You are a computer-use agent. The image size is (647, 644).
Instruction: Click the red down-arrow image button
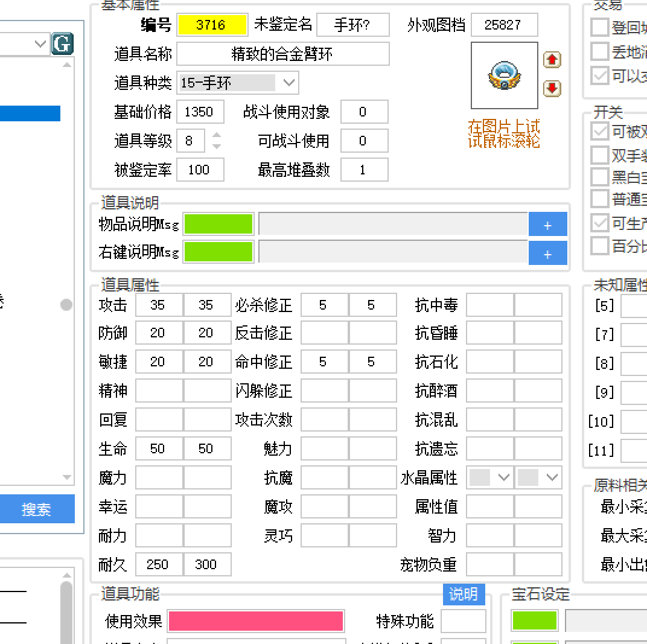[x=552, y=88]
